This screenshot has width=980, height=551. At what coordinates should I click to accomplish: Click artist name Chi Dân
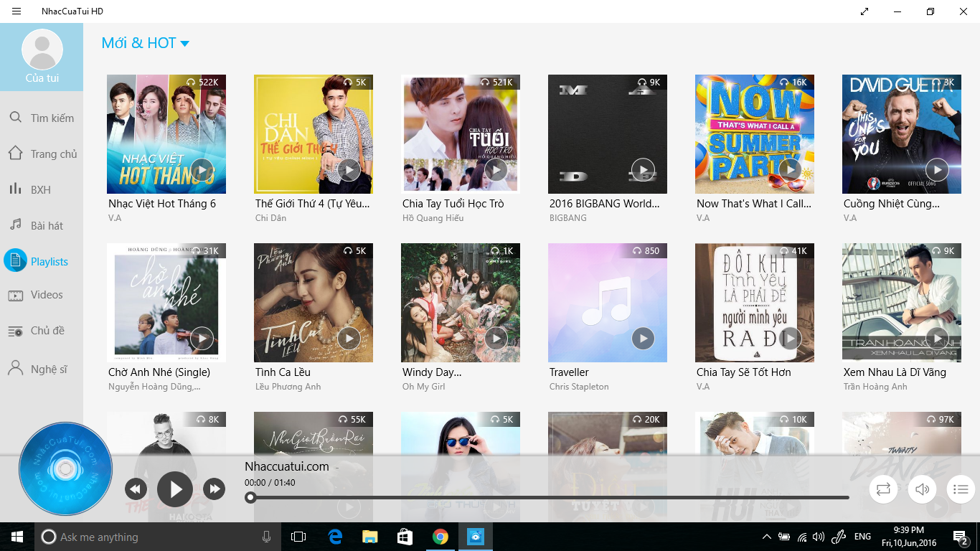tap(270, 218)
